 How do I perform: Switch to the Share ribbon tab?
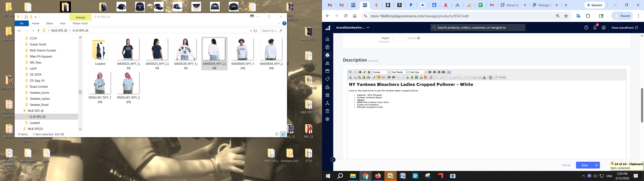[50, 24]
